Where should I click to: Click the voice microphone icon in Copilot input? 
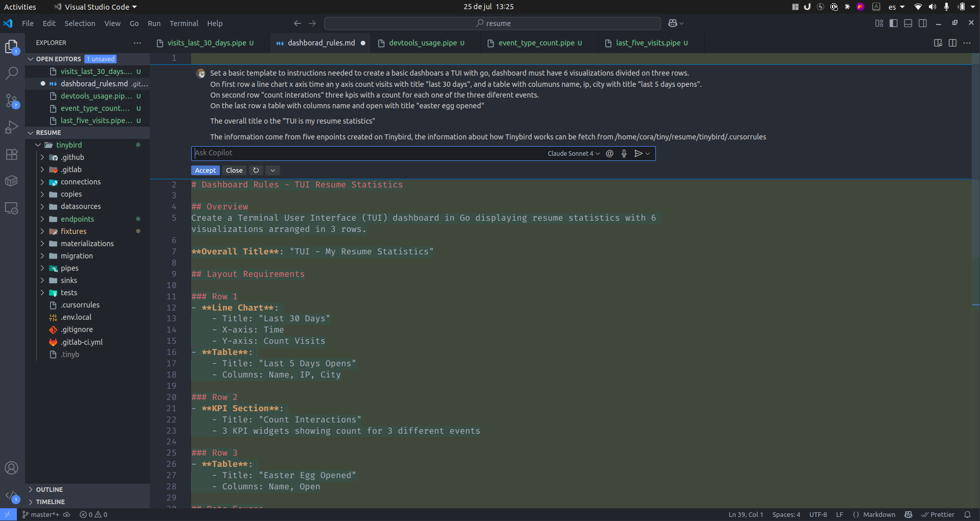click(624, 153)
